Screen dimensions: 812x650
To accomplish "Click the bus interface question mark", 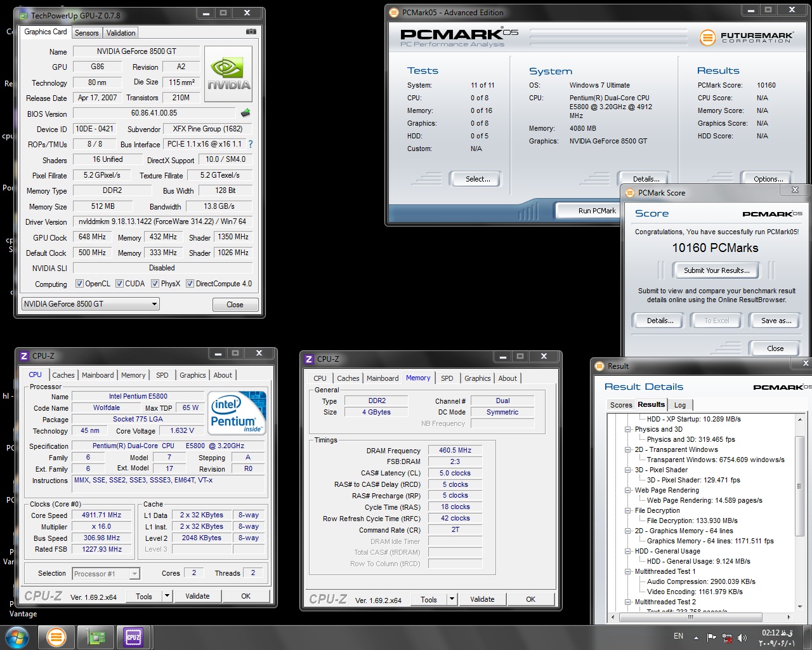I will click(251, 144).
